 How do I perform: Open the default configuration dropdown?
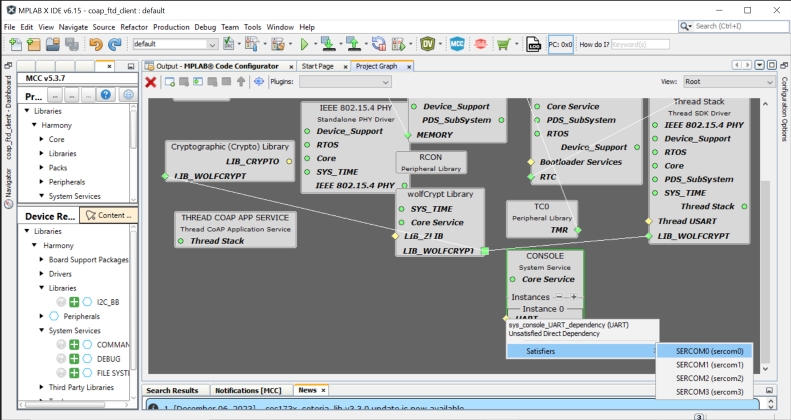pos(175,44)
